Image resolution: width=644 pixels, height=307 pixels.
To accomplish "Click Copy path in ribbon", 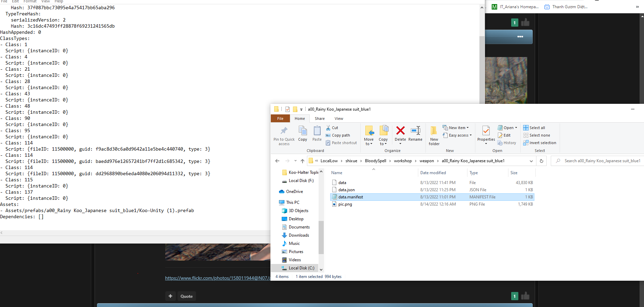I will tap(338, 135).
